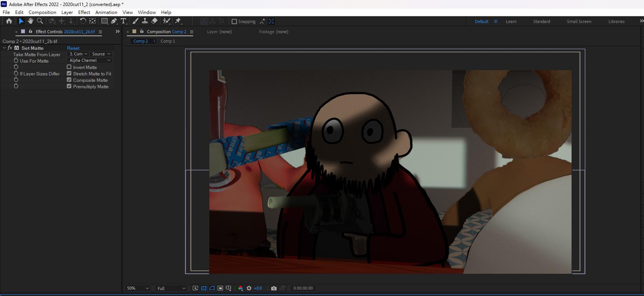Show more workspaces overflow chevron
This screenshot has height=296, width=644.
pyautogui.click(x=642, y=21)
